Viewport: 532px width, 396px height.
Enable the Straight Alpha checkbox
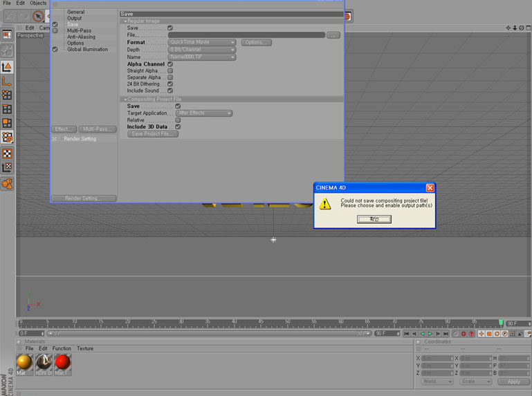coord(170,70)
